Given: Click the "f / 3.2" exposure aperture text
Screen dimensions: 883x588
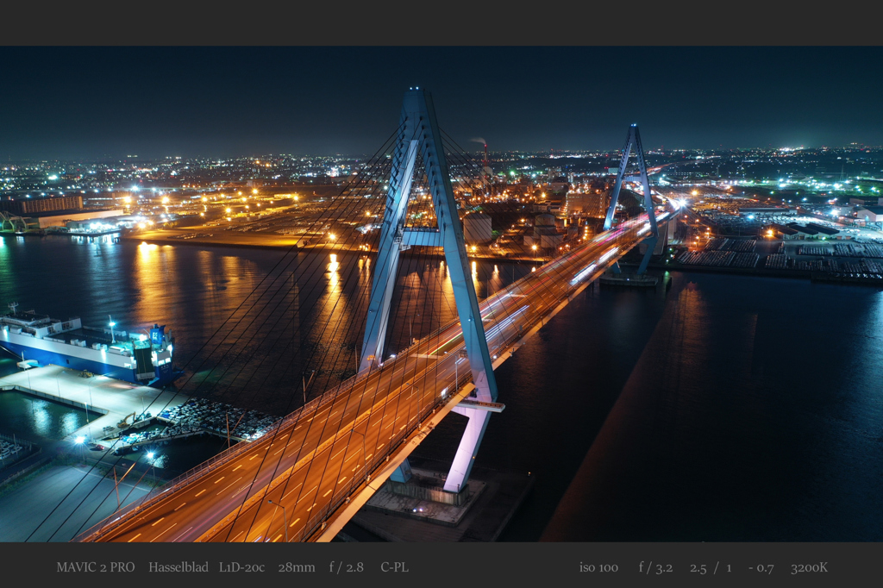Looking at the screenshot, I should pyautogui.click(x=655, y=567).
